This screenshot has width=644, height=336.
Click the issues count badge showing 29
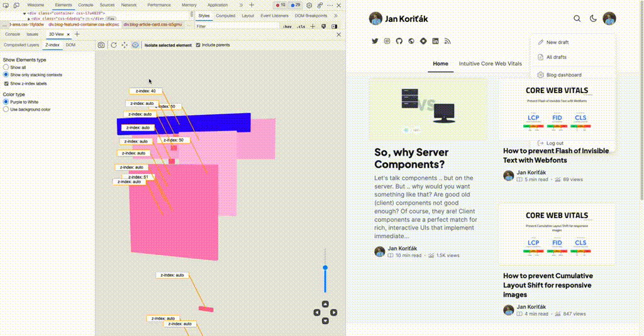(296, 5)
